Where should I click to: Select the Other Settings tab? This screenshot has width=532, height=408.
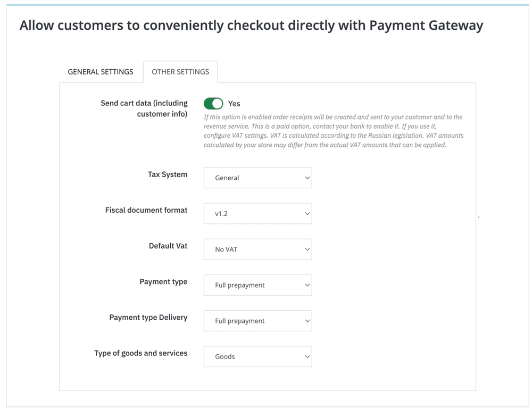(x=180, y=72)
